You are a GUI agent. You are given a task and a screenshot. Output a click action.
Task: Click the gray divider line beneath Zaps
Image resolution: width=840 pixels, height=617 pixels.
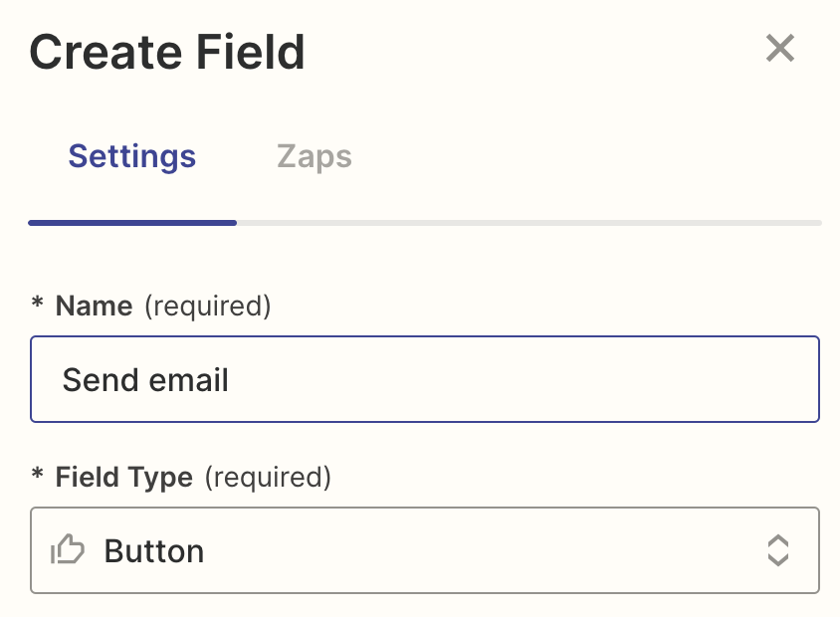(x=527, y=223)
